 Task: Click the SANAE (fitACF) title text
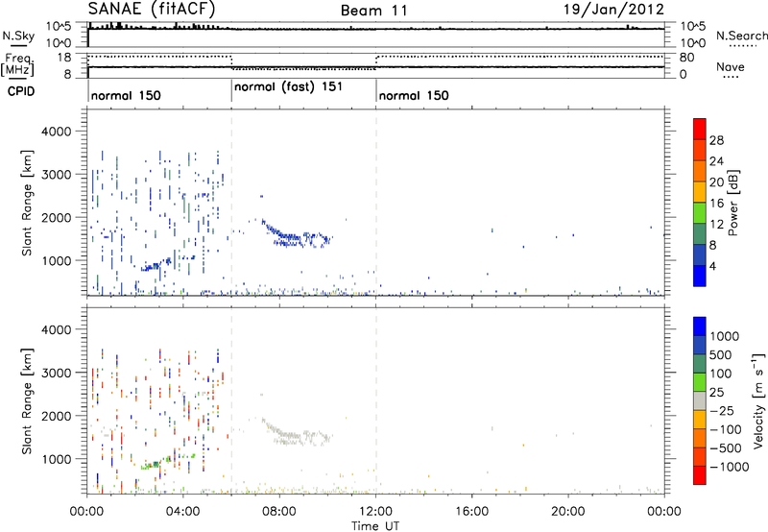point(152,9)
